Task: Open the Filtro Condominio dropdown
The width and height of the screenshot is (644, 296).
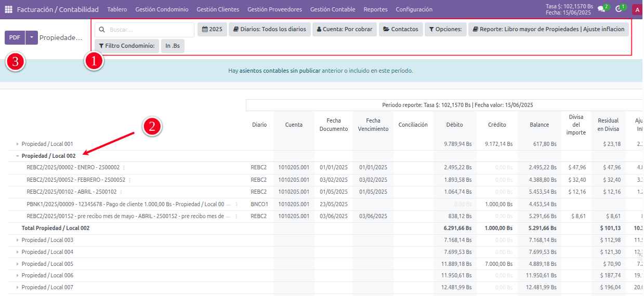Action: [126, 46]
